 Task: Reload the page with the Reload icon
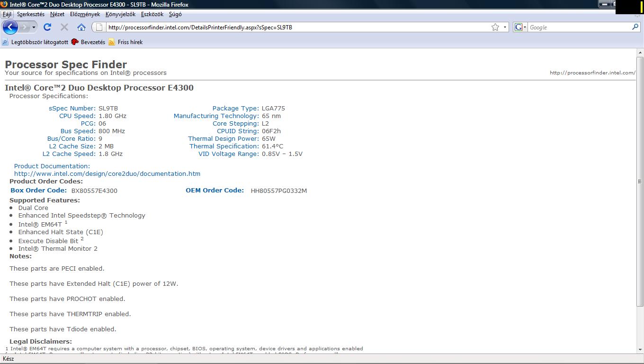click(47, 27)
